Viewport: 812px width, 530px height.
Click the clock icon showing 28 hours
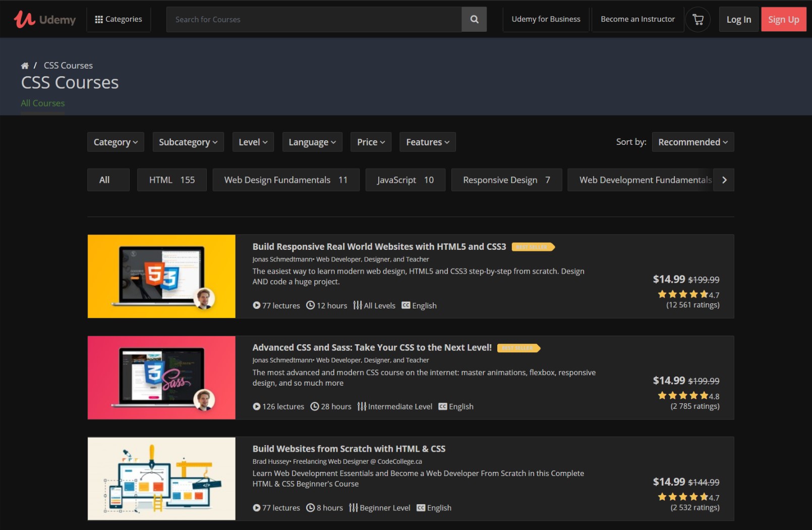[x=314, y=406]
